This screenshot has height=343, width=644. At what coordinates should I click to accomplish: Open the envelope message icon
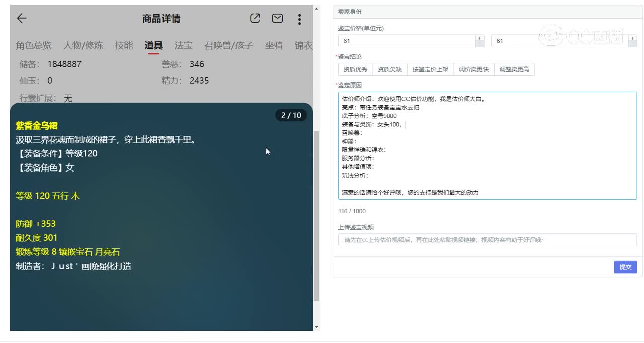(277, 18)
